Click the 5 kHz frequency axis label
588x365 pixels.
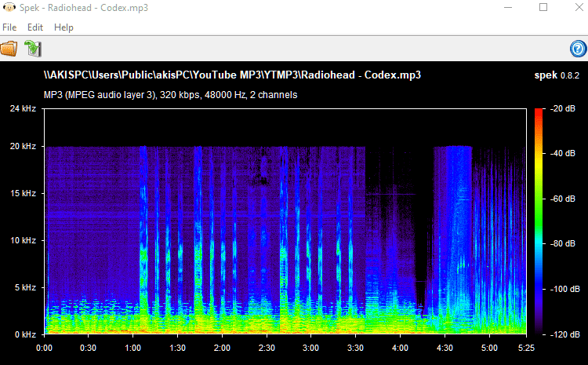coord(26,287)
